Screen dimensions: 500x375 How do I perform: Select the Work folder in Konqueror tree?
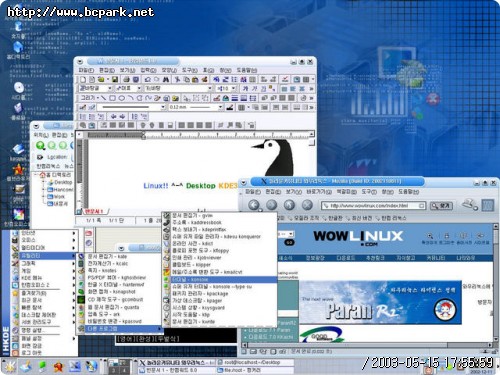(56, 196)
